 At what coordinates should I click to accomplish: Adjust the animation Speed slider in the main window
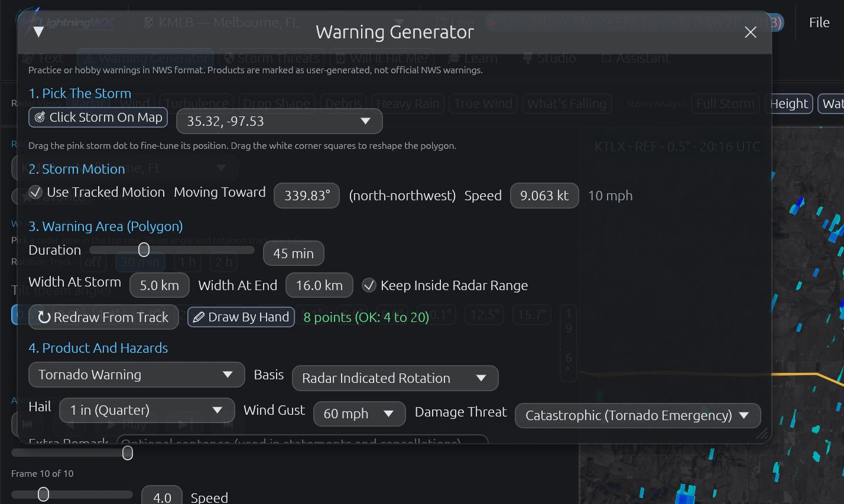coord(72,495)
